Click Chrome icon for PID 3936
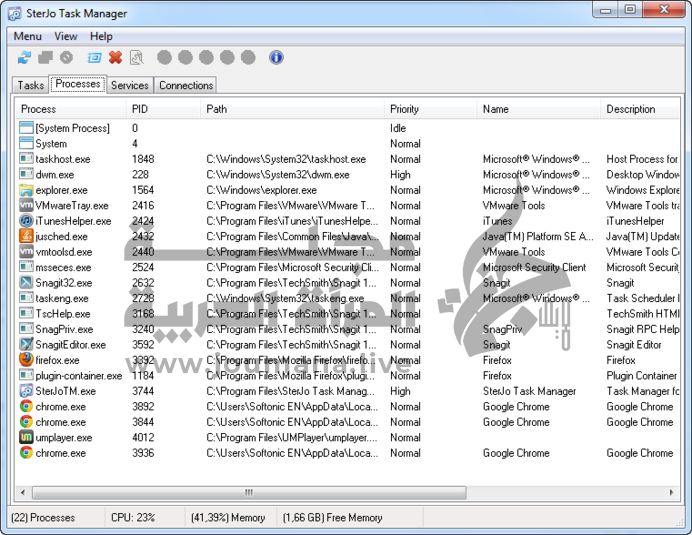Viewport: 692px width, 535px height. 26,452
